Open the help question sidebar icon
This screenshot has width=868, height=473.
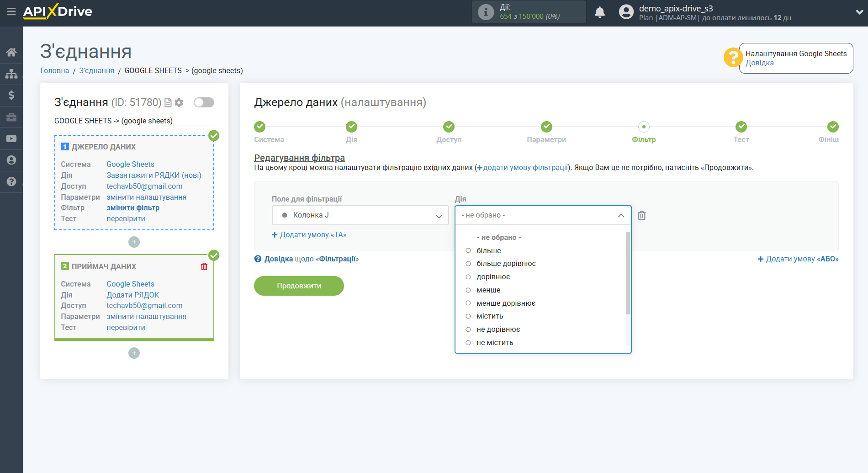tap(11, 181)
